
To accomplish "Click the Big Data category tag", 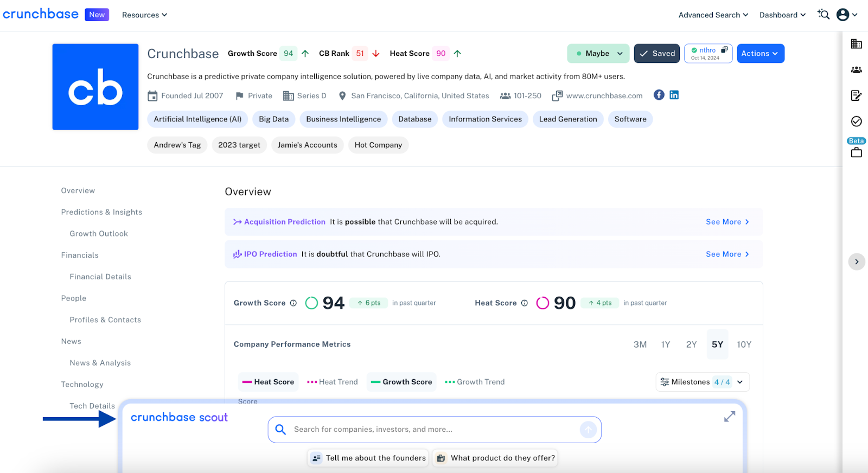I will pyautogui.click(x=274, y=119).
